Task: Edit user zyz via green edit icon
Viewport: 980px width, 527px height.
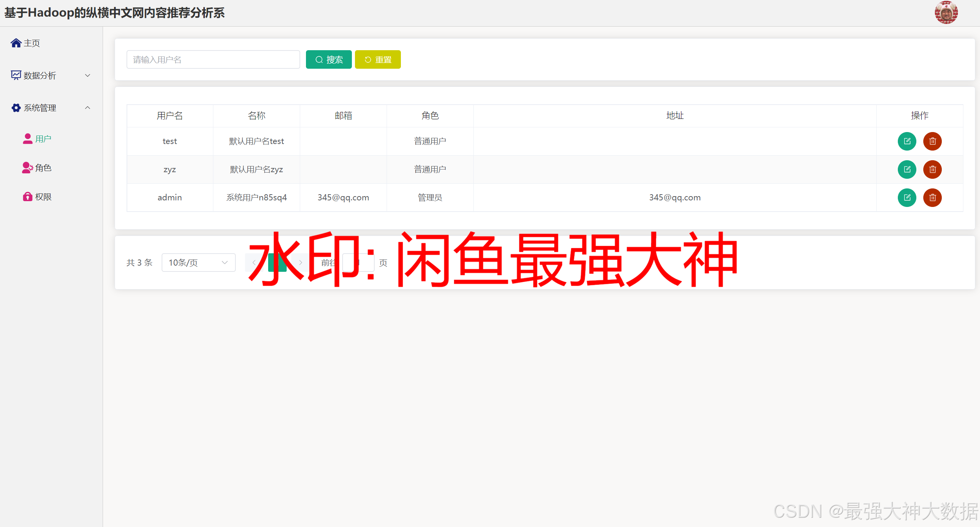Action: (907, 169)
